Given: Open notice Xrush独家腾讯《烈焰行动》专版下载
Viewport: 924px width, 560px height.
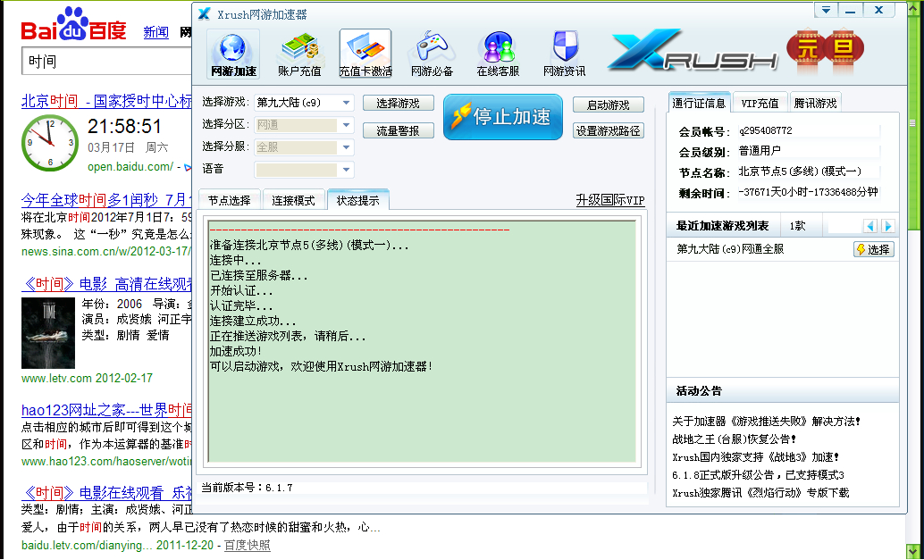Looking at the screenshot, I should click(760, 492).
